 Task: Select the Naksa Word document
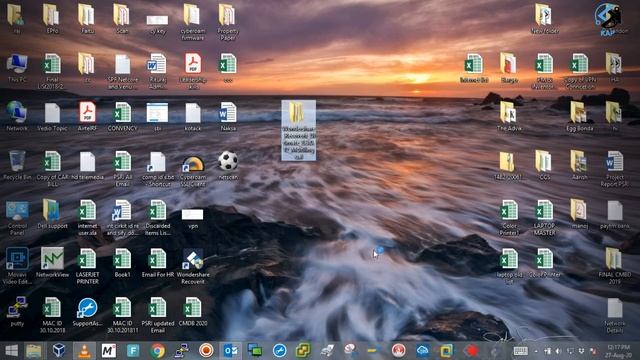228,117
